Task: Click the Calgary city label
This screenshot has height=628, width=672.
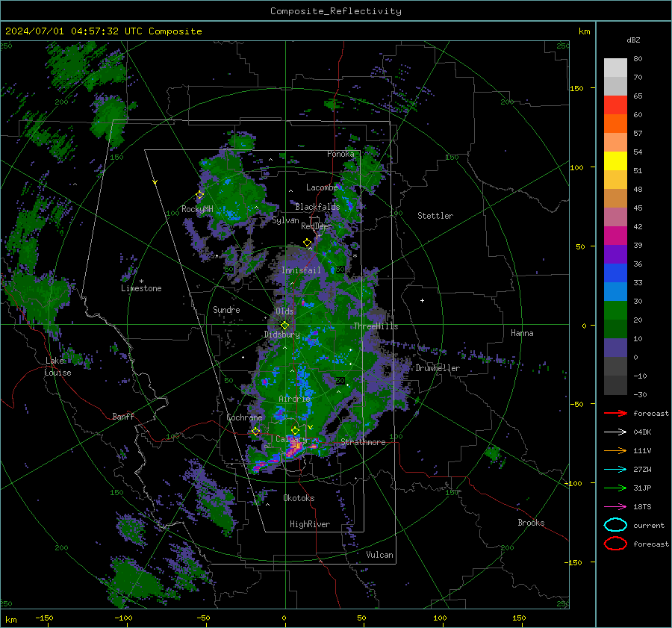Action: point(291,439)
